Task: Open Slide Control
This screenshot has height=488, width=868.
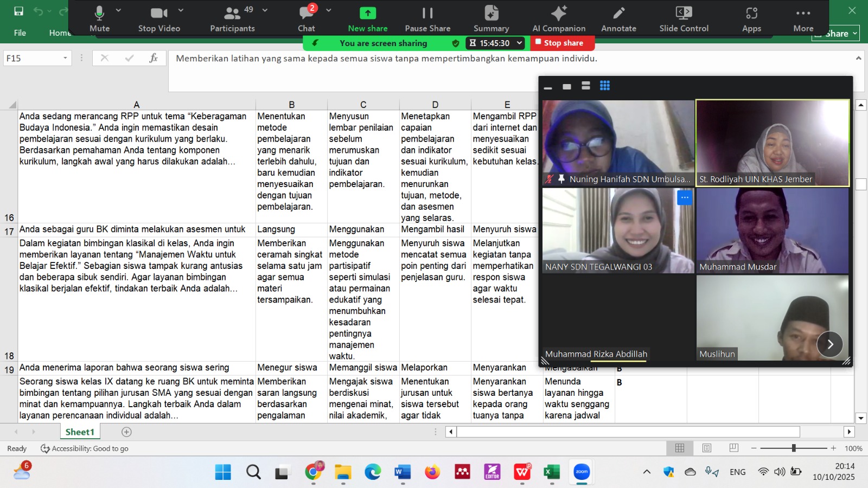Action: click(x=684, y=18)
